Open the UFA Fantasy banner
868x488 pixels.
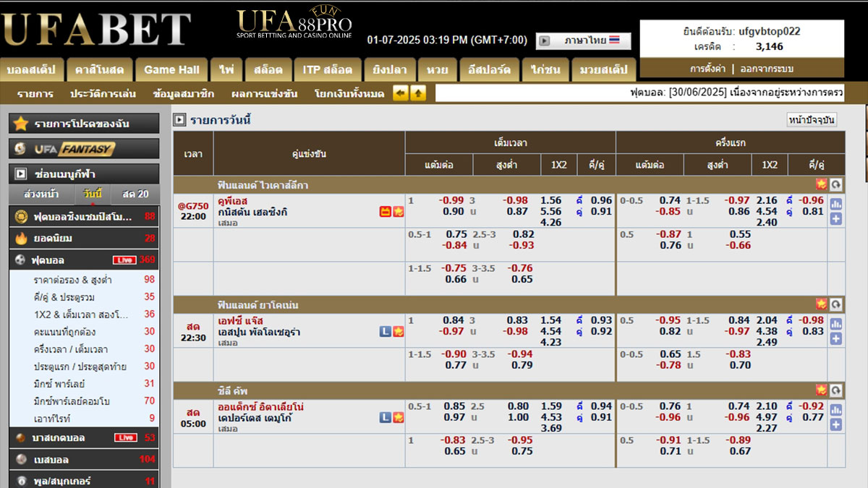point(84,149)
